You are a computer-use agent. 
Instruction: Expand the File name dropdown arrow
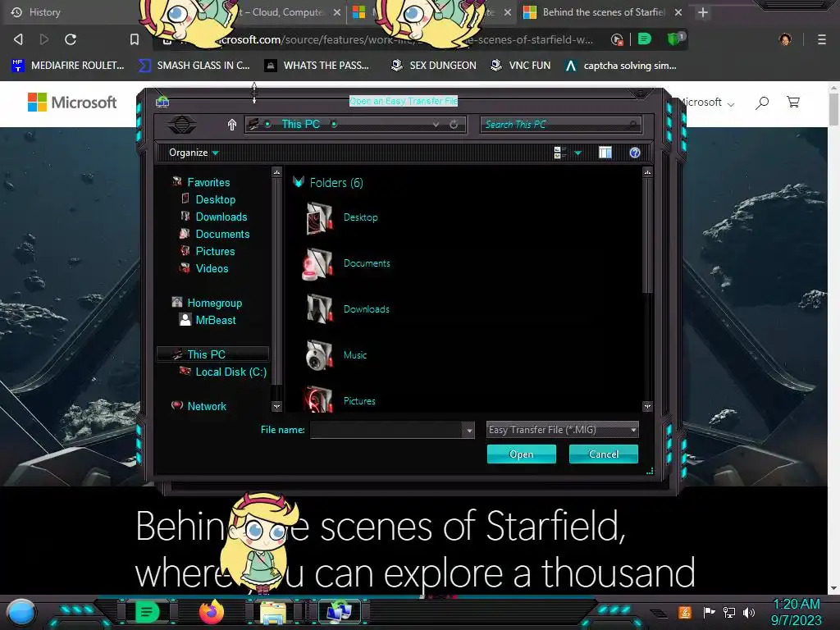pyautogui.click(x=469, y=430)
